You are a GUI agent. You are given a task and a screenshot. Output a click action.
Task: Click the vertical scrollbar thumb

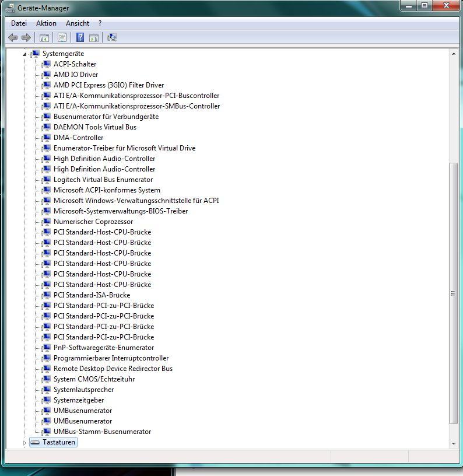tap(453, 293)
